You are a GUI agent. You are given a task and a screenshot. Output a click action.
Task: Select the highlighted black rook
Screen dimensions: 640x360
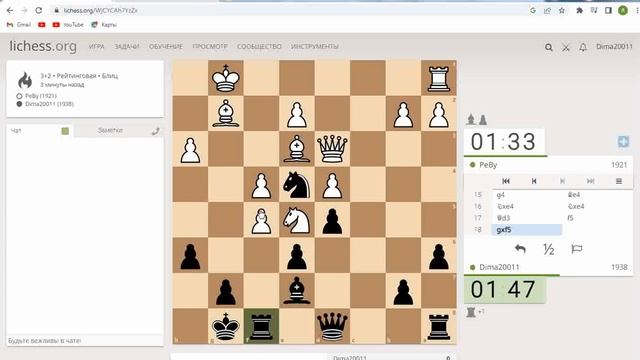[261, 327]
